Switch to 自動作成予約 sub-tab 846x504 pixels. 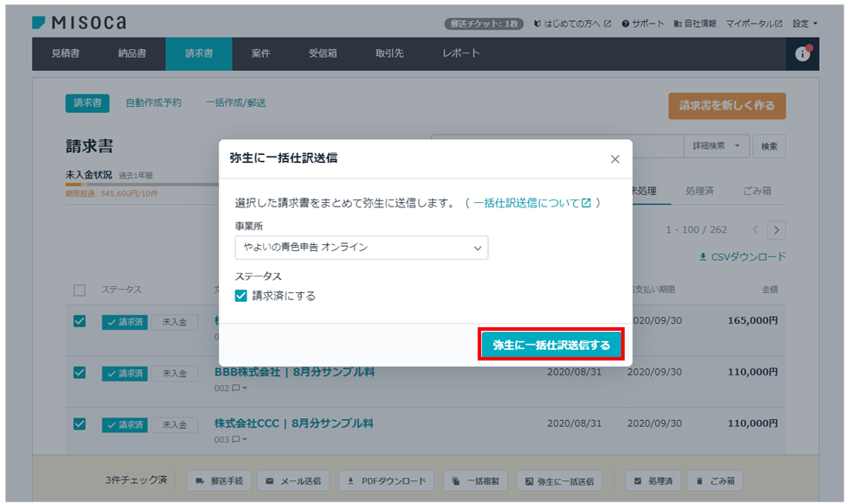pyautogui.click(x=154, y=103)
